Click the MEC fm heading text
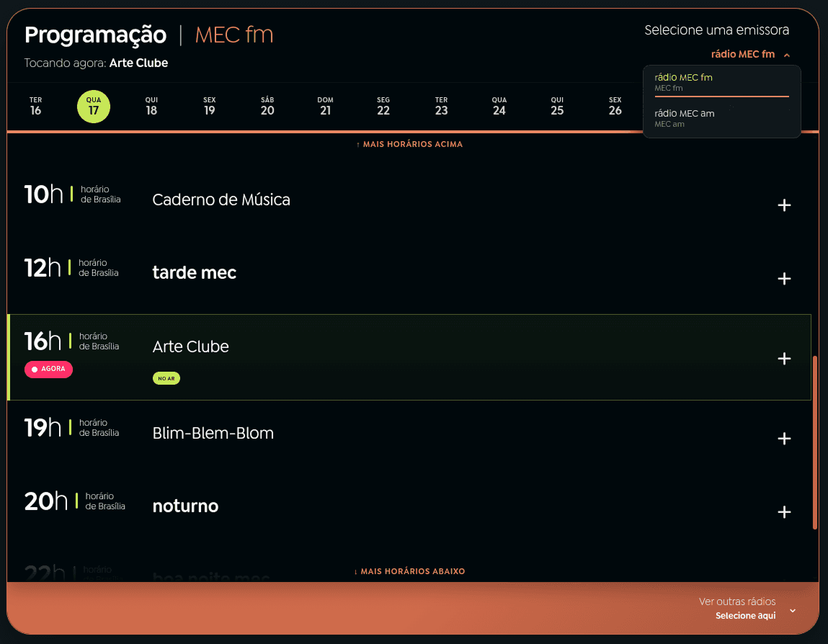 pyautogui.click(x=234, y=35)
